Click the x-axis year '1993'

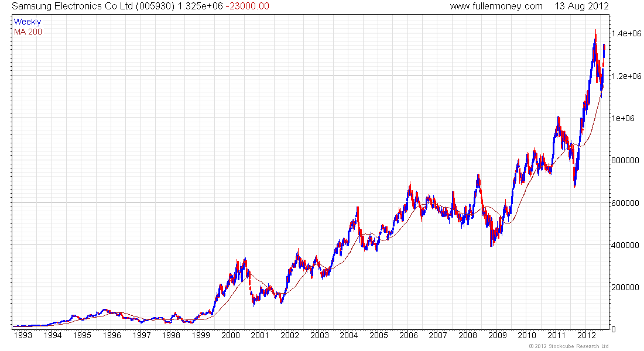pyautogui.click(x=23, y=335)
